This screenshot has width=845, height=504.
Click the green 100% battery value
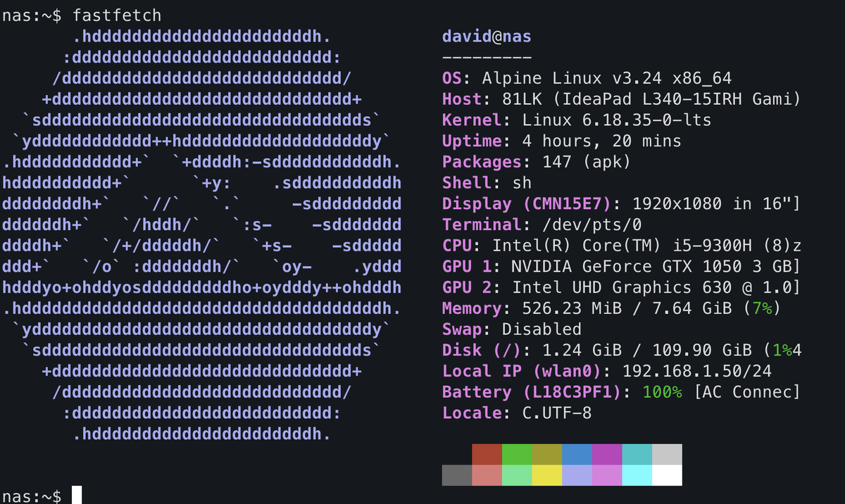[x=662, y=392]
